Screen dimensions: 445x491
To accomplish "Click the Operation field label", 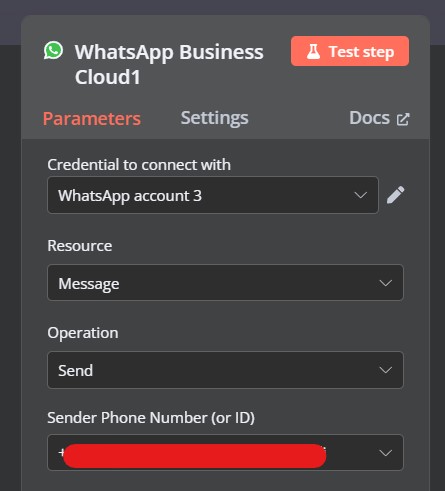I will (83, 333).
